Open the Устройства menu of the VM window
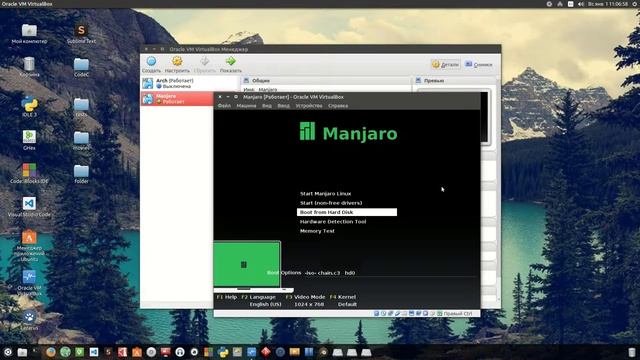 click(x=309, y=106)
